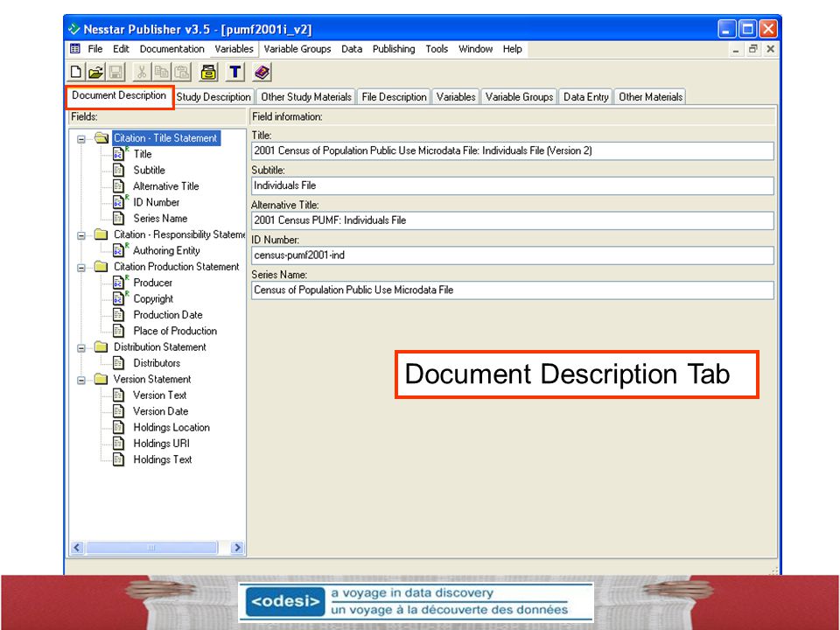Click the document icon beside Authoring Entity
Screen dimensions: 840x630
pos(119,250)
